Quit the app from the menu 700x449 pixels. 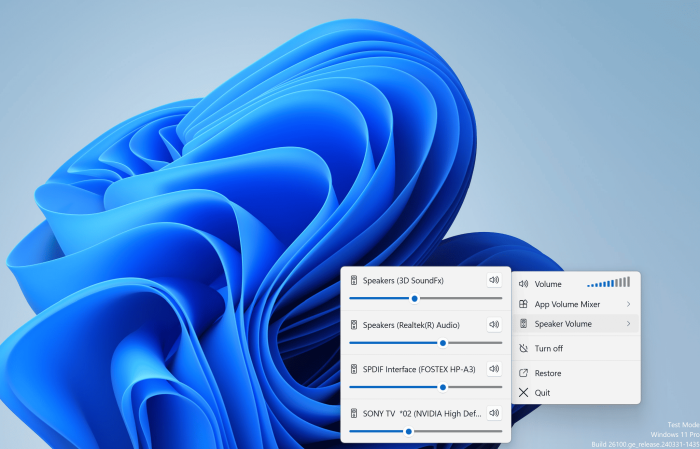[576, 393]
